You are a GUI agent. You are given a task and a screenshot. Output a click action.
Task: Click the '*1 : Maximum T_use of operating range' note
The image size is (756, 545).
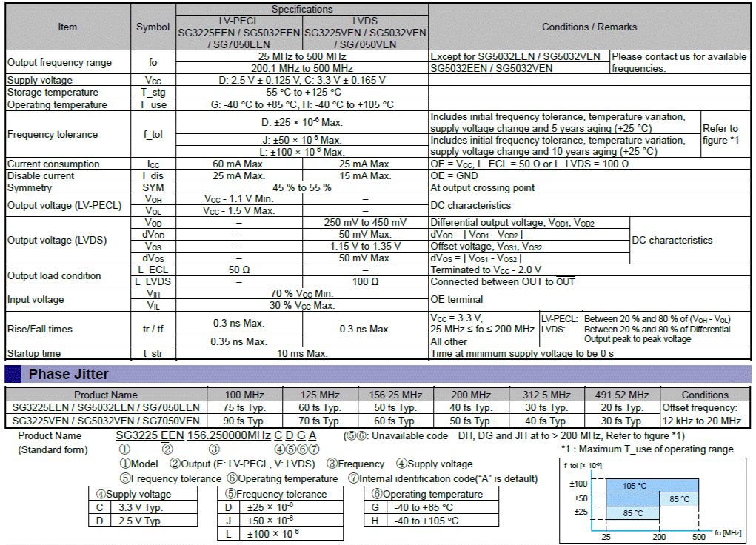[x=647, y=449]
